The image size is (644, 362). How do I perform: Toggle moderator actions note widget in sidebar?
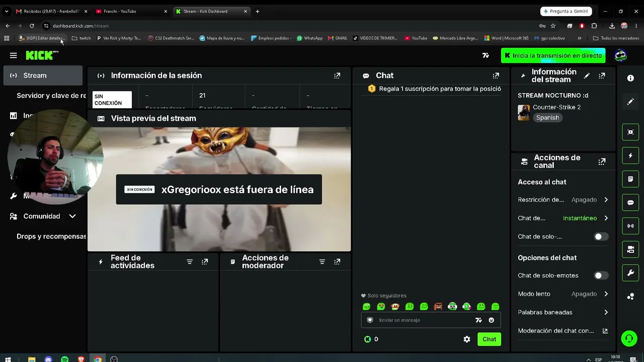630,179
